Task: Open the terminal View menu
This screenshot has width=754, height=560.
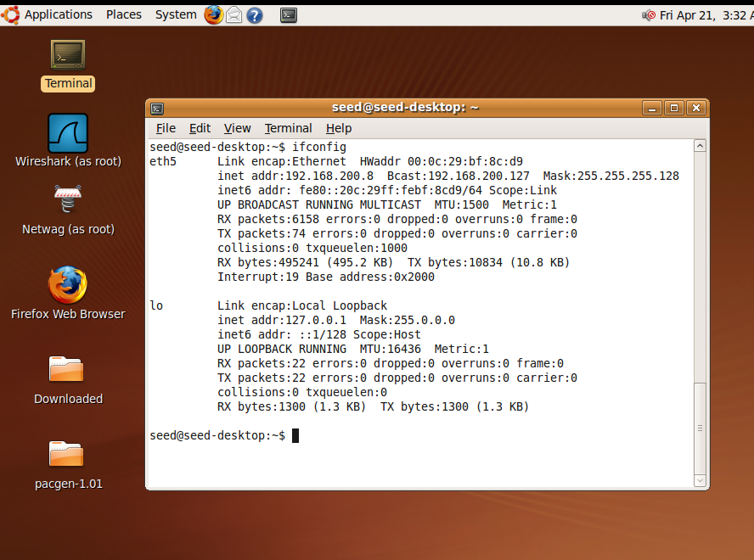Action: pyautogui.click(x=237, y=128)
